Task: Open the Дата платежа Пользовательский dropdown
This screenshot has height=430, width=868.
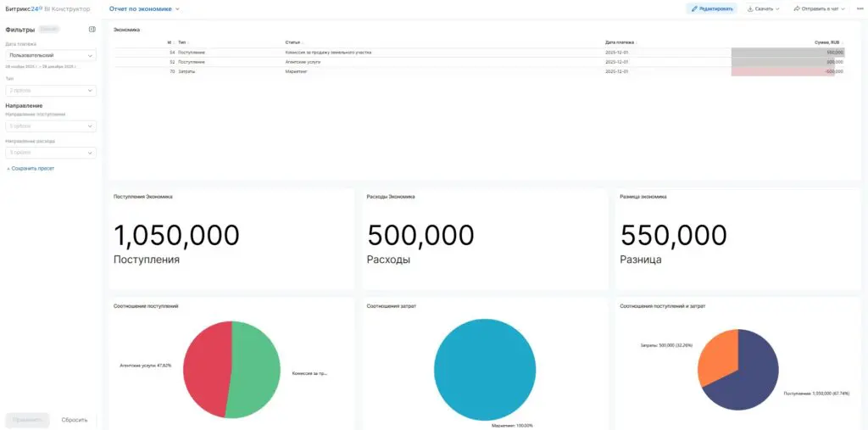Action: [50, 55]
